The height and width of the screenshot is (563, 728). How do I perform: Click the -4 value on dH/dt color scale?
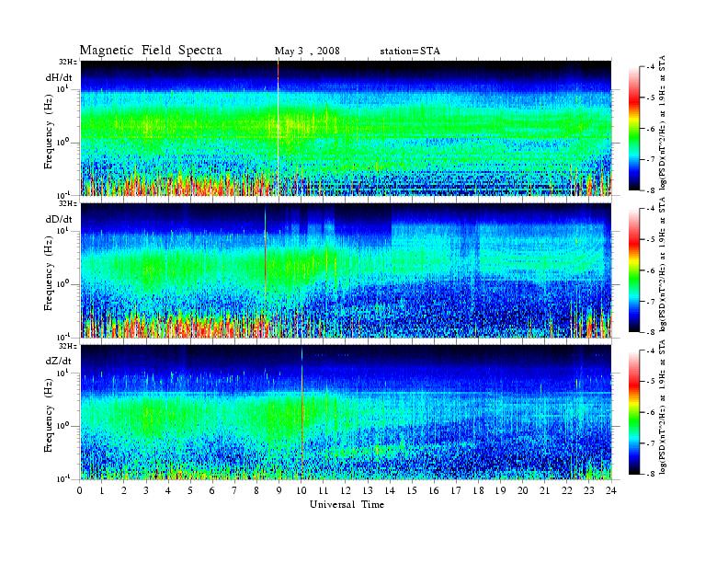[x=652, y=67]
